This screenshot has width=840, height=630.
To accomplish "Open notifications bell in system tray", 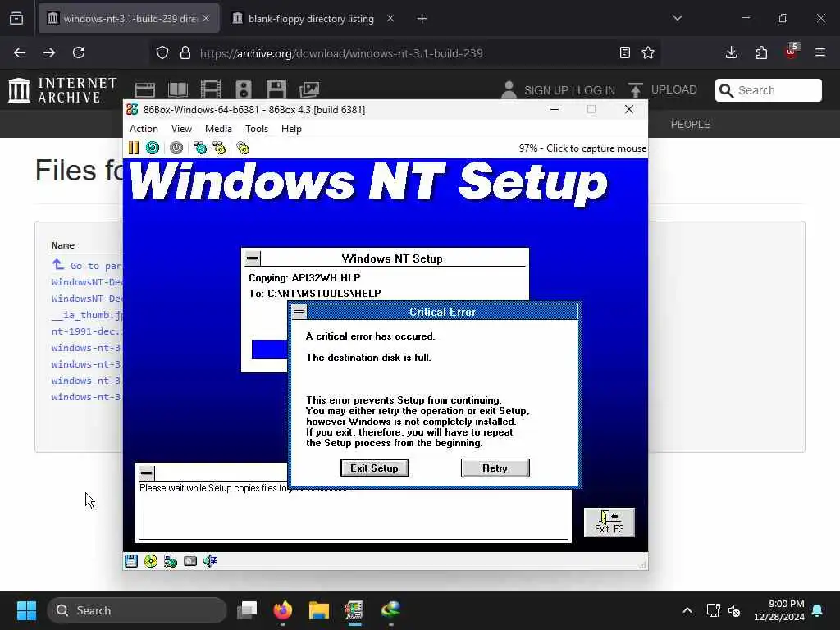I will click(818, 610).
